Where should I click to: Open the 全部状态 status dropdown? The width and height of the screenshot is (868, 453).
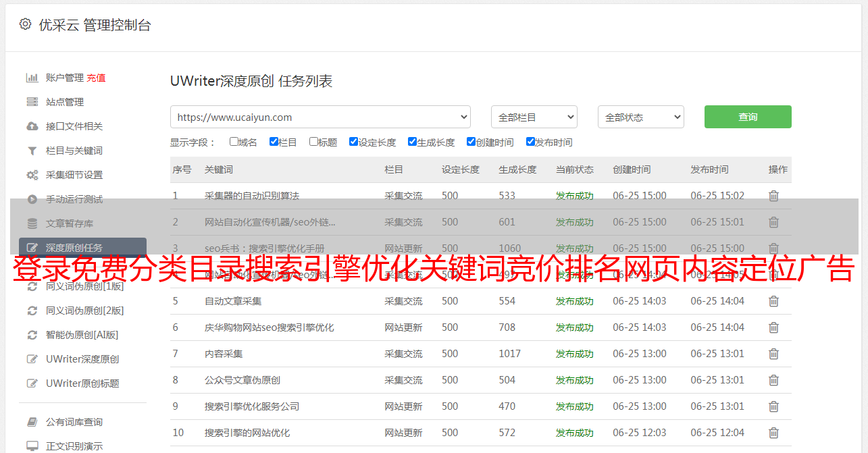(x=640, y=117)
